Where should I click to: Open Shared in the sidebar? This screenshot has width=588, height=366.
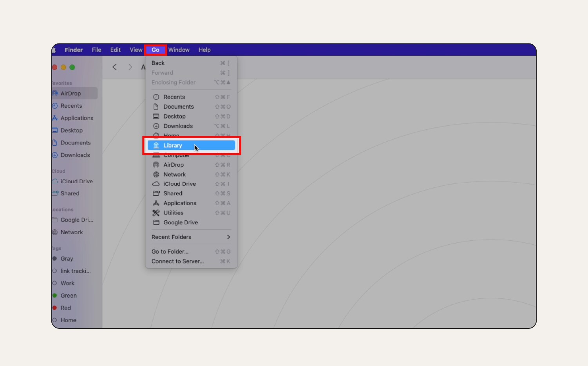(74, 193)
